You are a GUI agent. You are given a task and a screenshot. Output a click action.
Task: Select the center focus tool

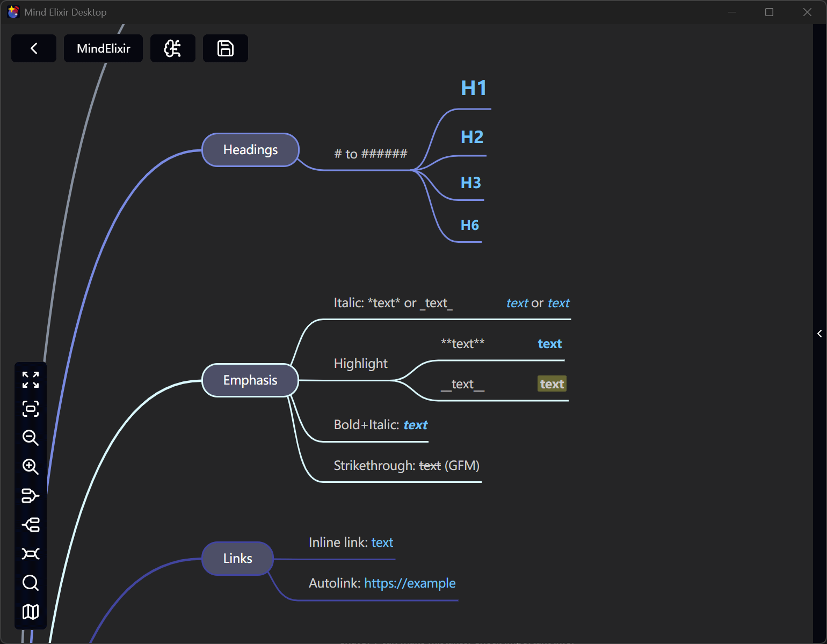tap(31, 409)
